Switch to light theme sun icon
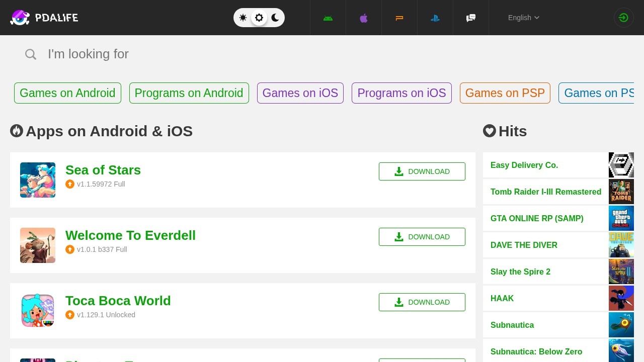Viewport: 644px width, 362px height. click(x=243, y=18)
